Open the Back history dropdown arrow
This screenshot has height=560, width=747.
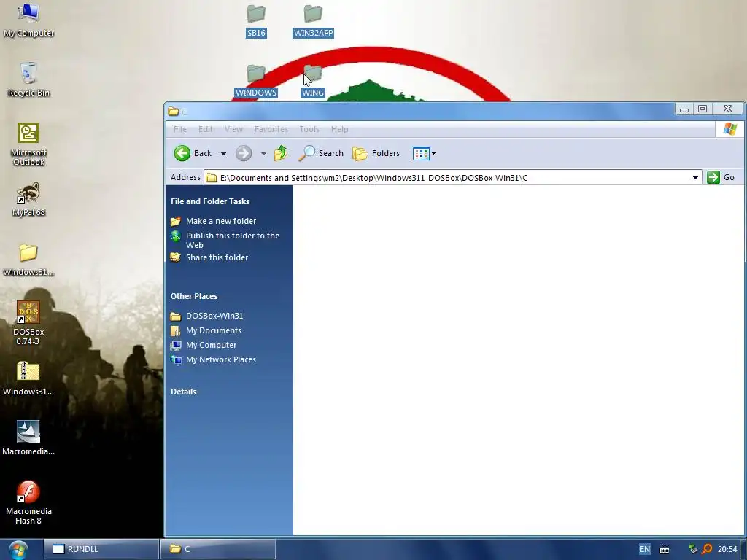pyautogui.click(x=223, y=154)
